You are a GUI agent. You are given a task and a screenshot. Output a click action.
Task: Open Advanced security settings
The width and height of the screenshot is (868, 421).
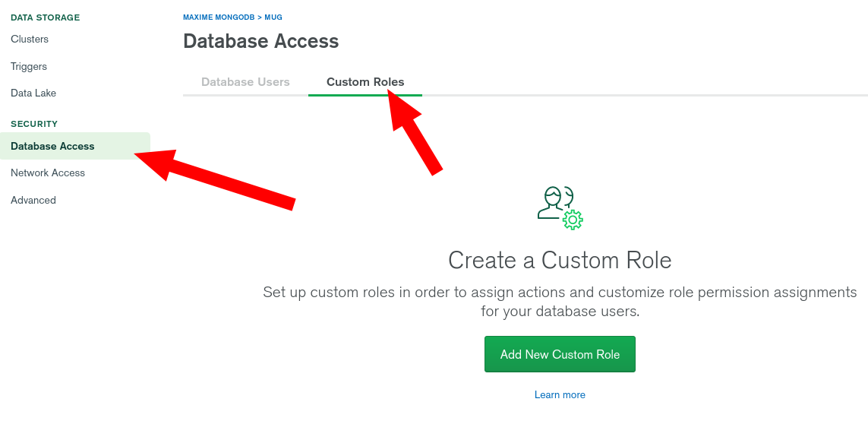33,200
